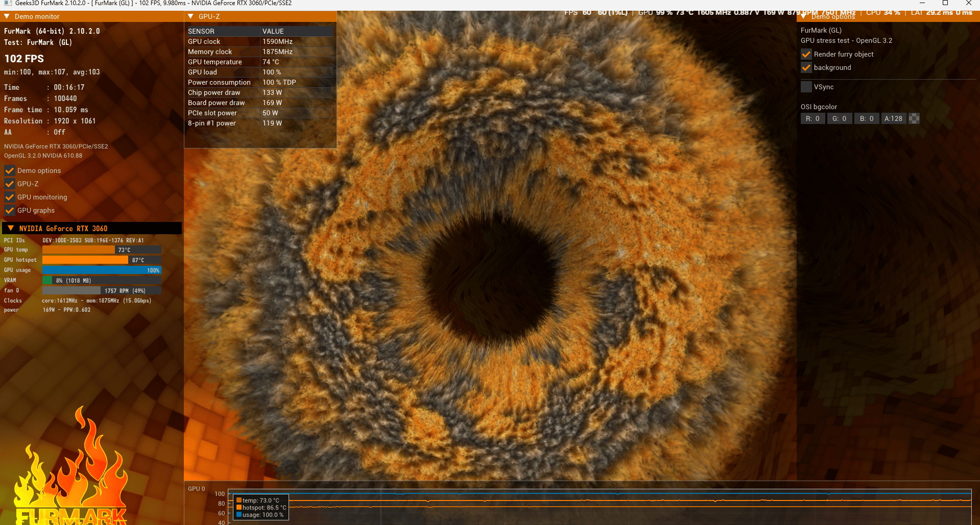Click the fan 0 1757 RPM bar

pos(102,290)
